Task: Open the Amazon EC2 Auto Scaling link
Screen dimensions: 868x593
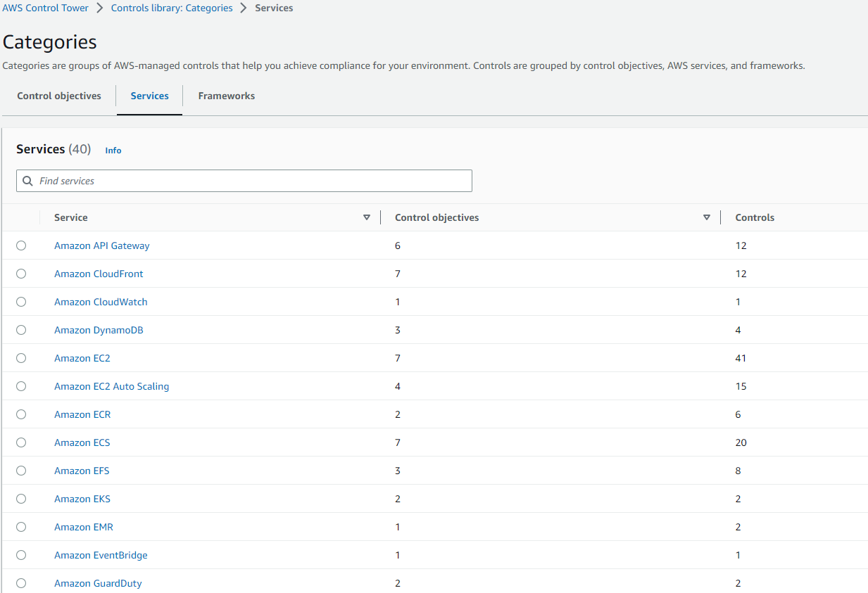Action: pos(112,386)
